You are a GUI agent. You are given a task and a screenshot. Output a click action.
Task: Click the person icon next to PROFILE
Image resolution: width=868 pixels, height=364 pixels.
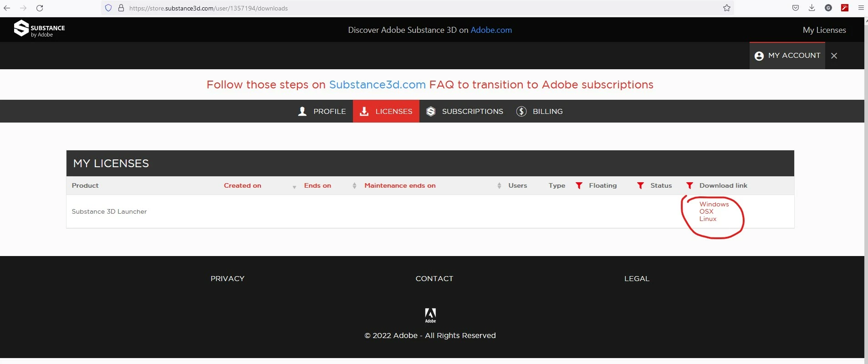coord(302,111)
